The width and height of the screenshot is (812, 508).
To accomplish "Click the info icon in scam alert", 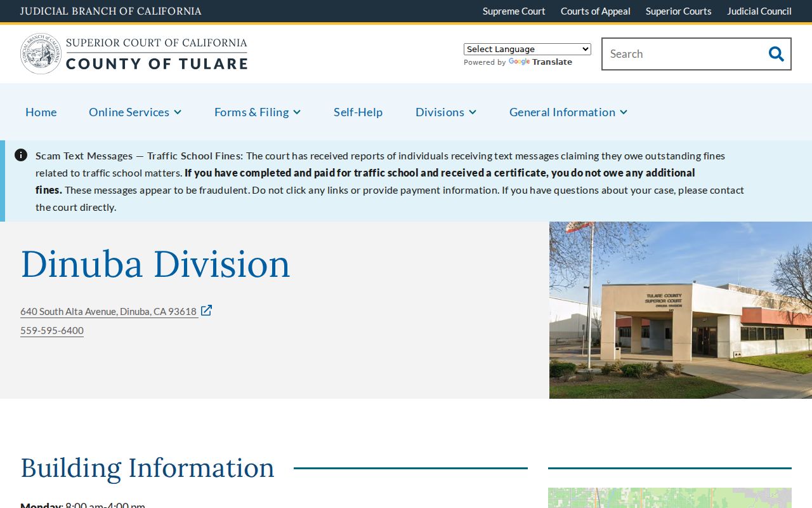I will pos(21,155).
